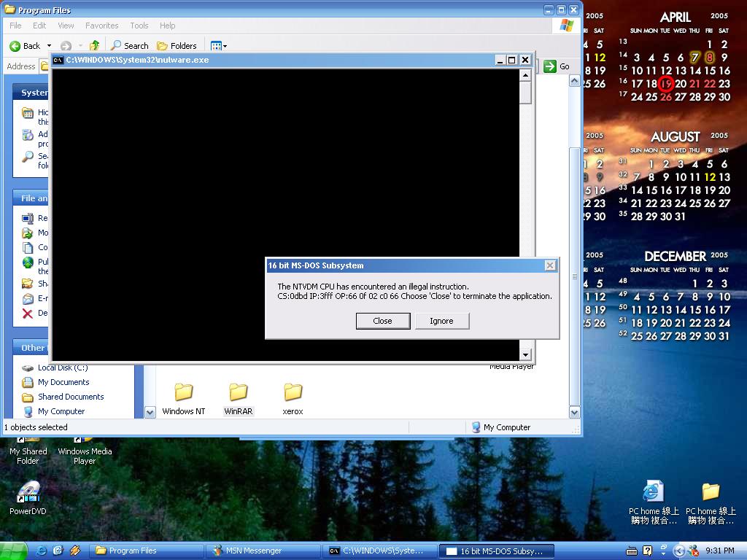Click the DOS window scrollbar down arrow
Screen dimensions: 747x560
(x=525, y=354)
